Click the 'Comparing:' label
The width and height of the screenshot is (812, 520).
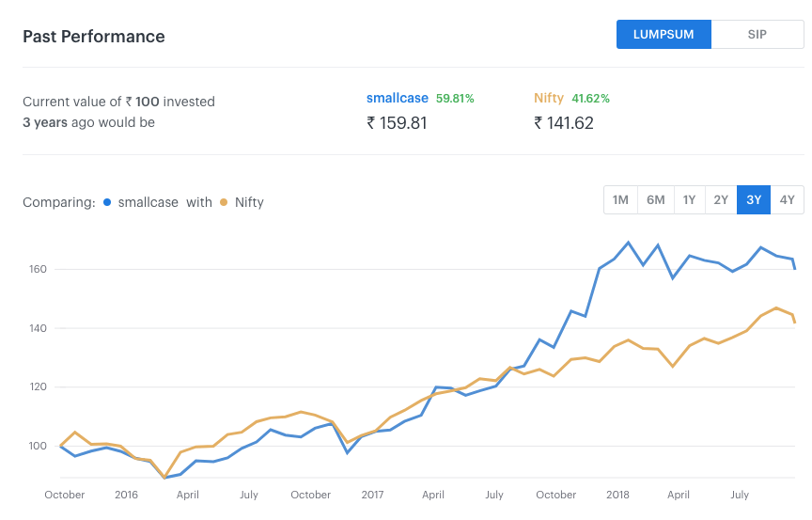[x=59, y=202]
